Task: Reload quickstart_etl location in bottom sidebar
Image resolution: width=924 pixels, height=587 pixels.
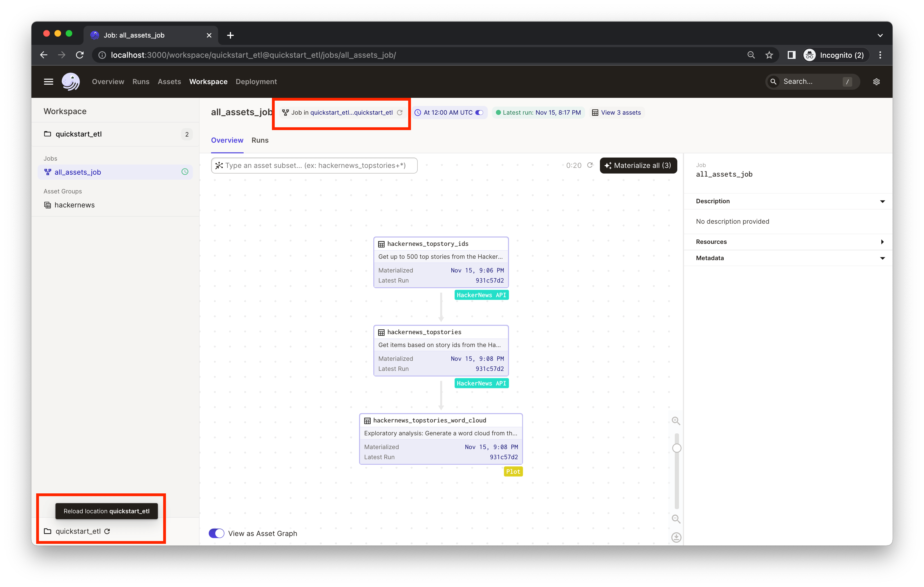Action: pyautogui.click(x=107, y=531)
